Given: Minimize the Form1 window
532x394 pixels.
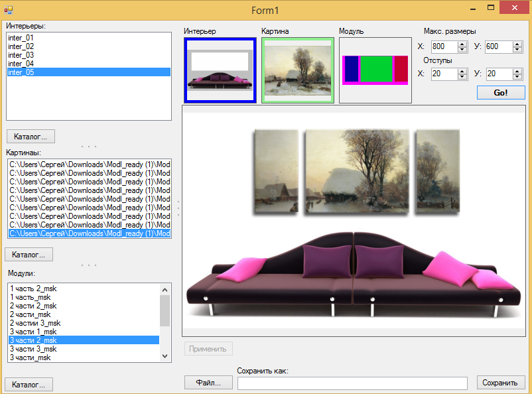Looking at the screenshot, I should [473, 9].
